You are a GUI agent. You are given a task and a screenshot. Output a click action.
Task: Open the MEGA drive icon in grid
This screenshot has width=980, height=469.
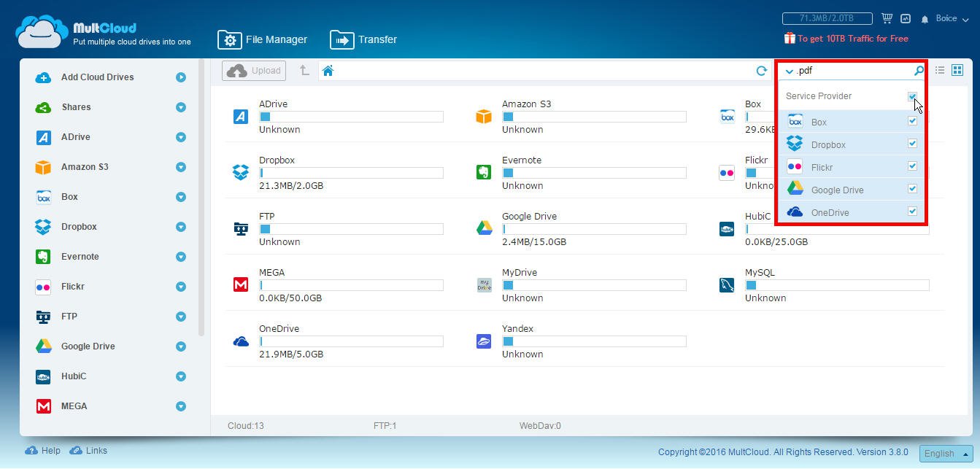click(x=241, y=284)
